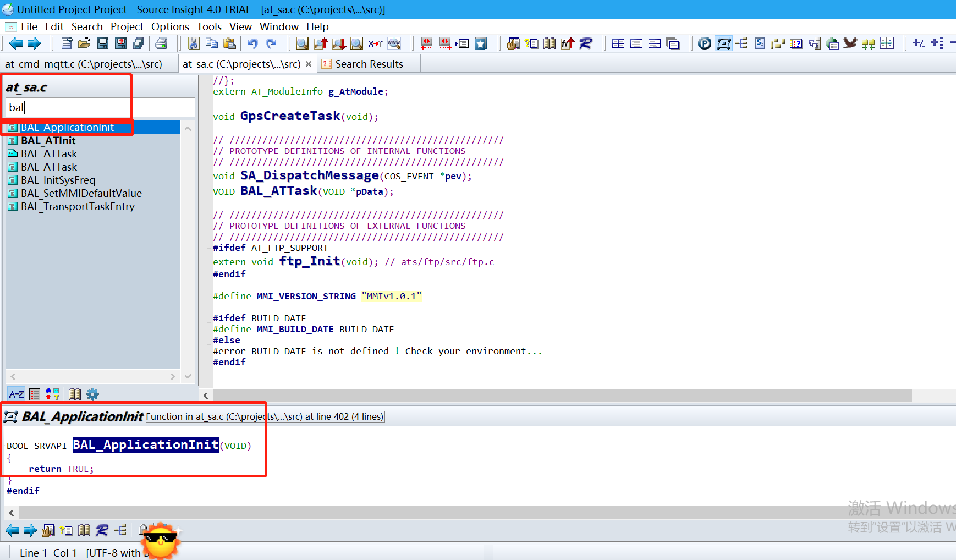Toggle A-Z alphabetical symbol sorting
This screenshot has height=560, width=956.
point(16,394)
